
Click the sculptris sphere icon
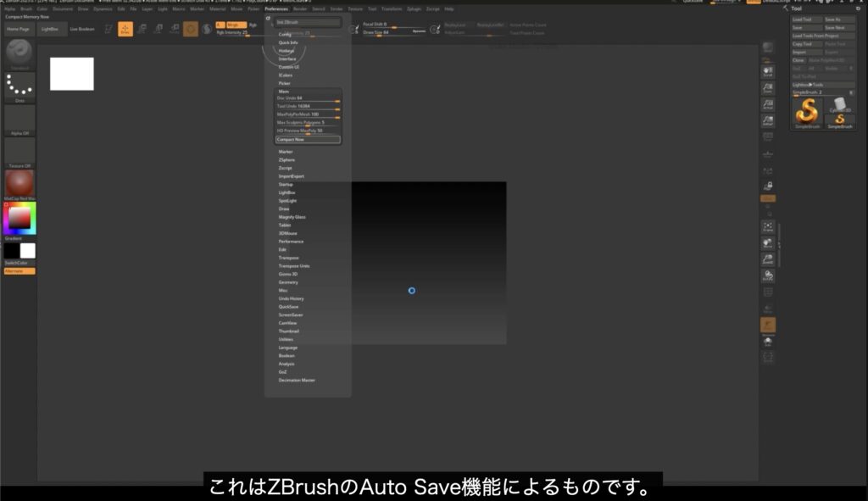click(x=207, y=29)
